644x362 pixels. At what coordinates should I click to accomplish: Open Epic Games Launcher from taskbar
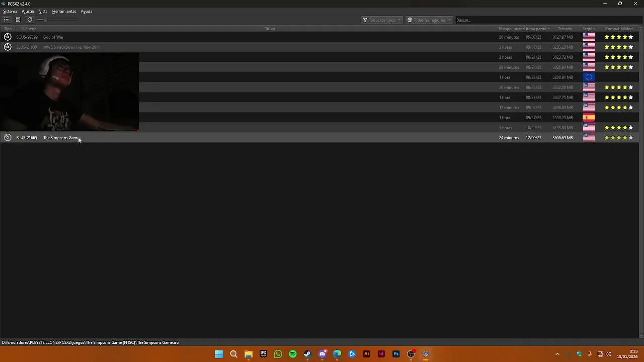(263, 354)
